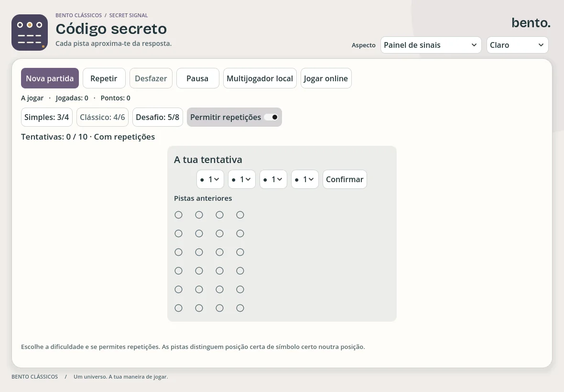Viewport: 564px width, 392px height.
Task: Click the A tua tentativa heading
Action: click(x=208, y=160)
